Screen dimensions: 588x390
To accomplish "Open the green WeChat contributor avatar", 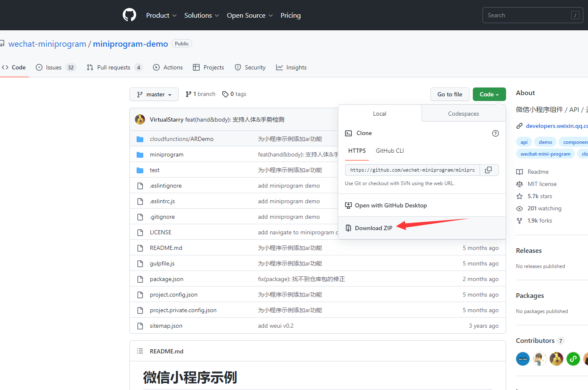I will (x=573, y=359).
